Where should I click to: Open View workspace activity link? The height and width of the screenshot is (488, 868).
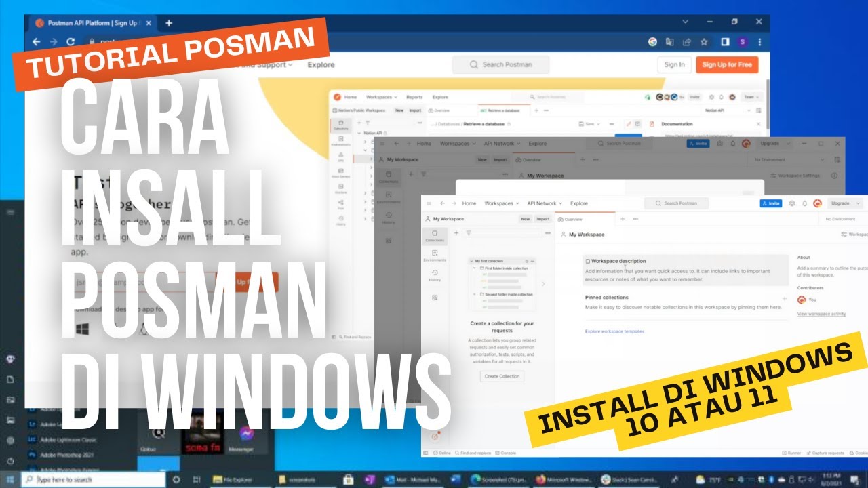(x=821, y=314)
